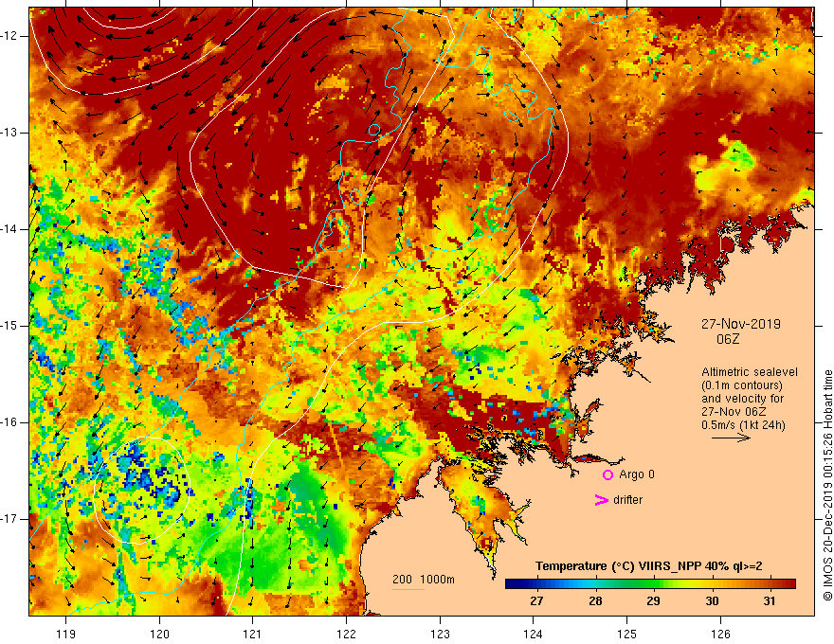This screenshot has width=834, height=644.
Task: Click the 29 value on the temperature scale
Action: [653, 601]
